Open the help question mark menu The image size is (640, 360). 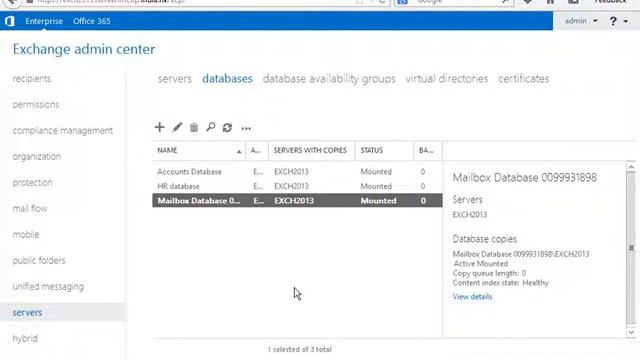(x=613, y=21)
